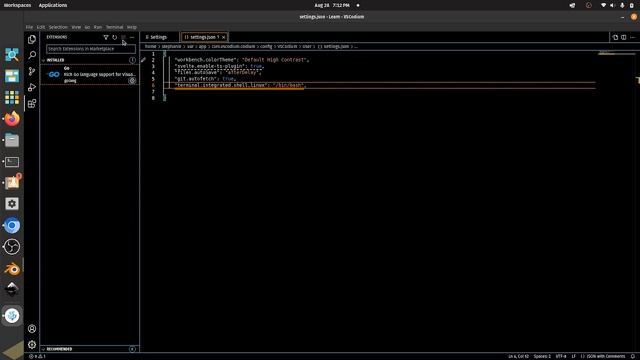Viewport: 640px width, 360px height.
Task: Open changes icon in editor toolbar
Action: (x=615, y=37)
